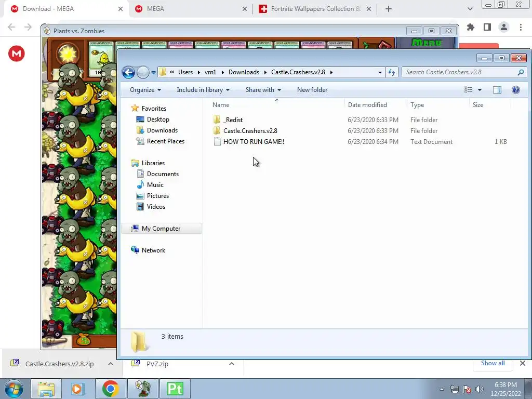Viewport: 532px width, 399px height.
Task: Refresh the Castle.Crashers.v2.8 folder view
Action: (x=392, y=72)
